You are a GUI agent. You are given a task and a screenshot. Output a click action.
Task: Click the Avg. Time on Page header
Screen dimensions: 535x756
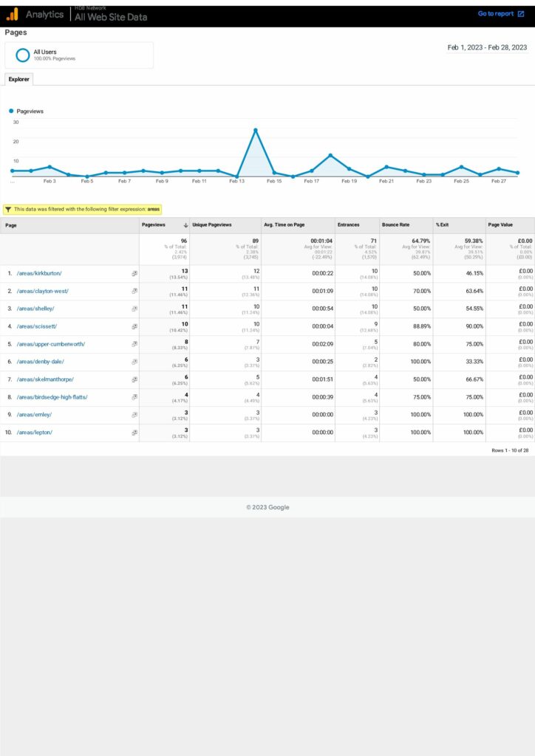[284, 225]
